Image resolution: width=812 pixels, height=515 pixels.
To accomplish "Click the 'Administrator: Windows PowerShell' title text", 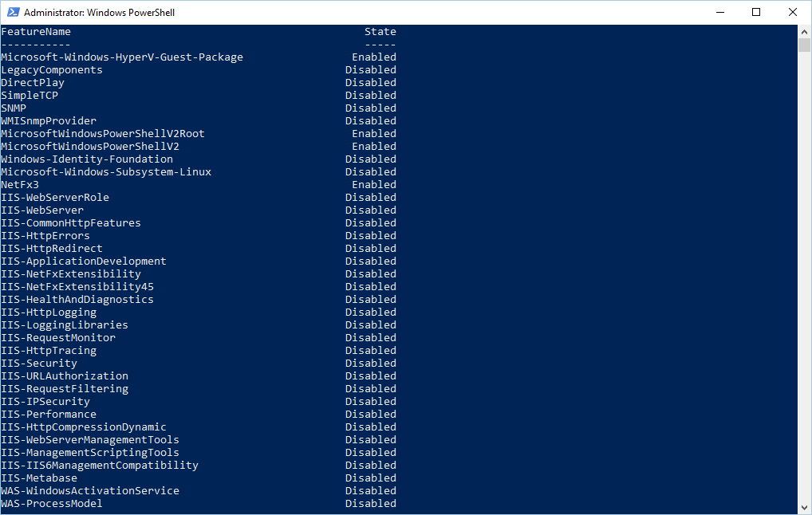I will point(99,13).
